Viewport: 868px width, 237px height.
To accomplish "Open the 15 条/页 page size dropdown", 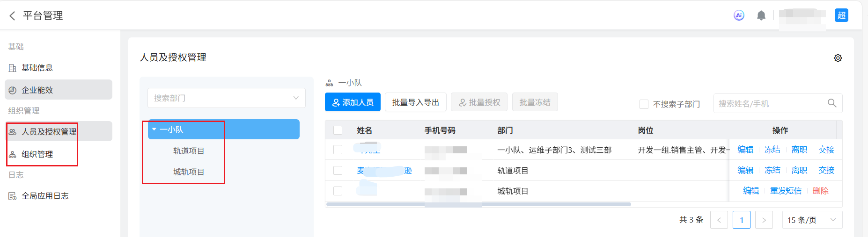I will (x=812, y=220).
